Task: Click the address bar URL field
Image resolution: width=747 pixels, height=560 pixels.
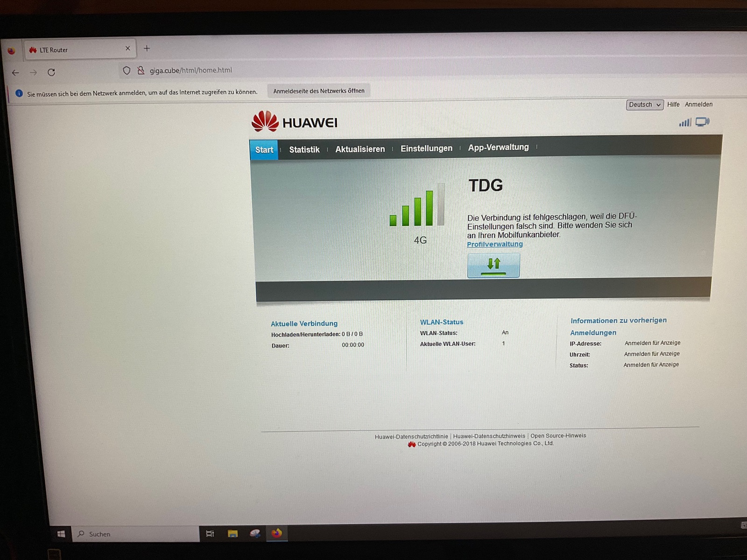Action: pos(280,70)
